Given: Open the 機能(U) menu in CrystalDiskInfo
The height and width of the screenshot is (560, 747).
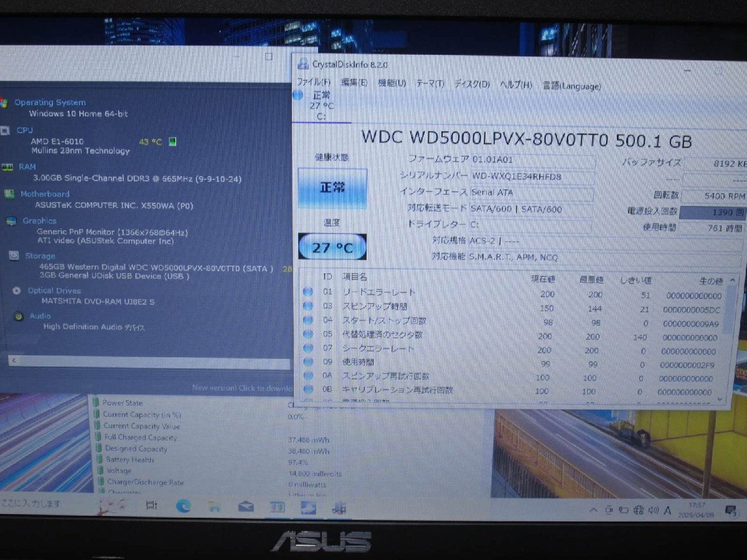Looking at the screenshot, I should click(392, 83).
